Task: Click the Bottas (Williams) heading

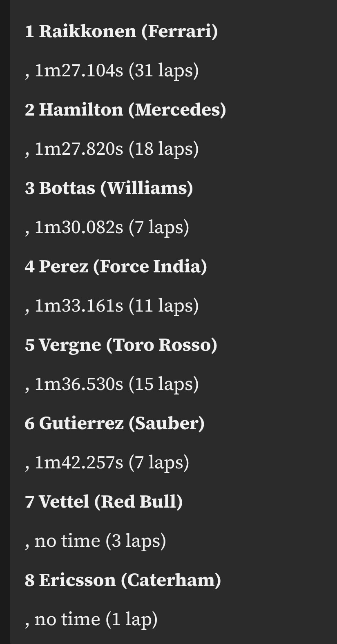Action: click(109, 188)
